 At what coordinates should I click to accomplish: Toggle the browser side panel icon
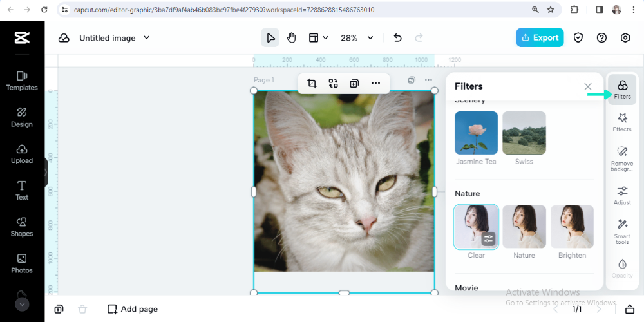tap(599, 10)
